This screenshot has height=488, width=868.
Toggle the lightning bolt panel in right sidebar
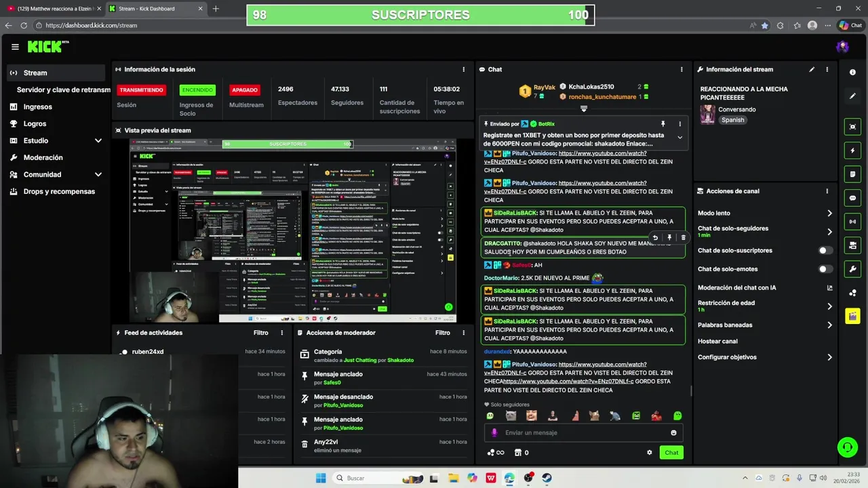click(852, 150)
